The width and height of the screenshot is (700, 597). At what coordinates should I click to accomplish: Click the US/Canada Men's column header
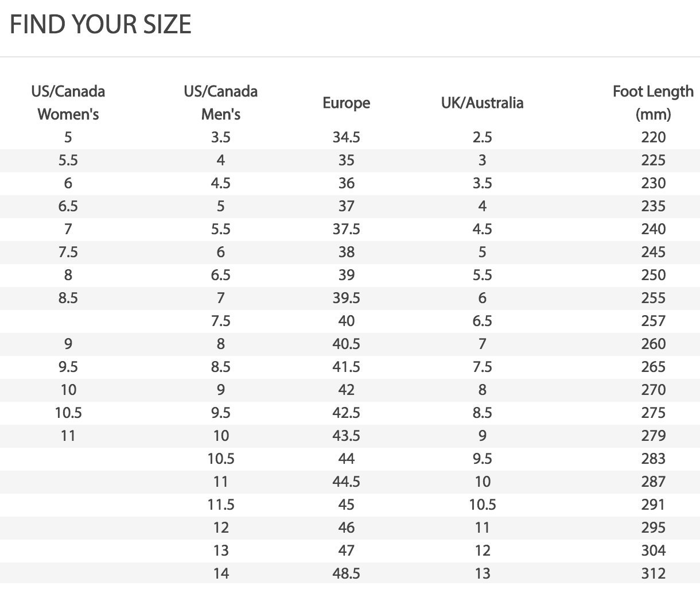[x=221, y=103]
